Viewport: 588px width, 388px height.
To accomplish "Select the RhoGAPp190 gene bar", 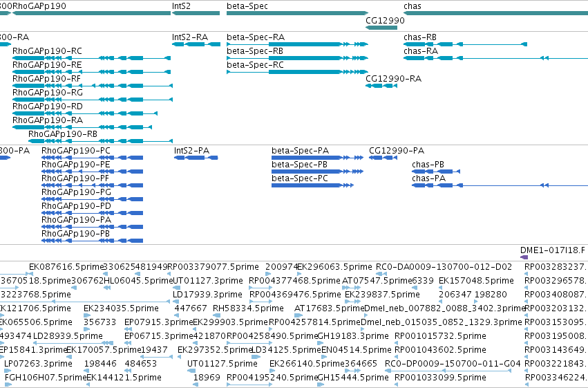I will (x=91, y=13).
